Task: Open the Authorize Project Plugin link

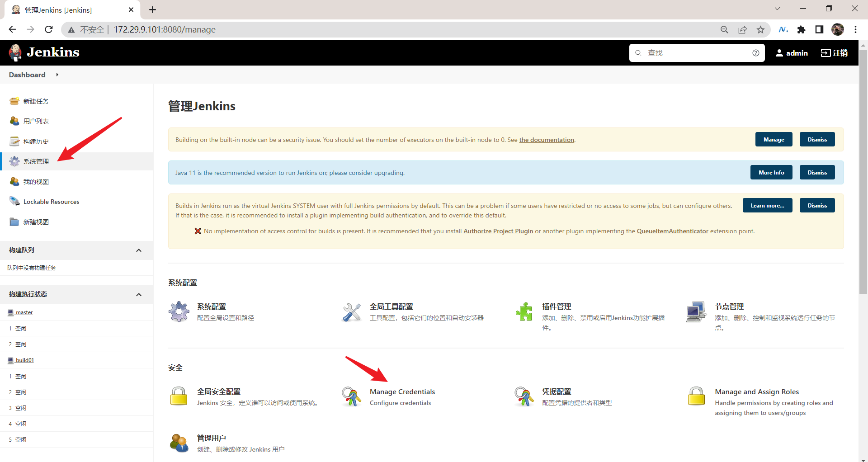Action: pos(498,231)
